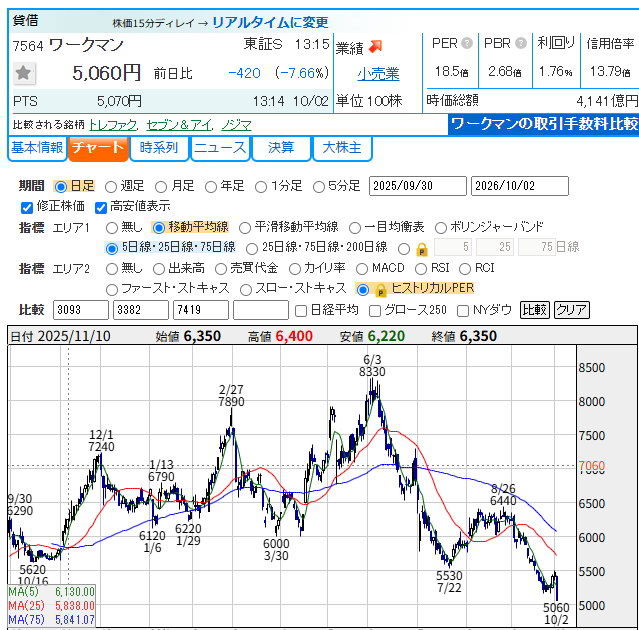The image size is (639, 630).
Task: Show 出来高 in area 2
Action: coord(159,269)
